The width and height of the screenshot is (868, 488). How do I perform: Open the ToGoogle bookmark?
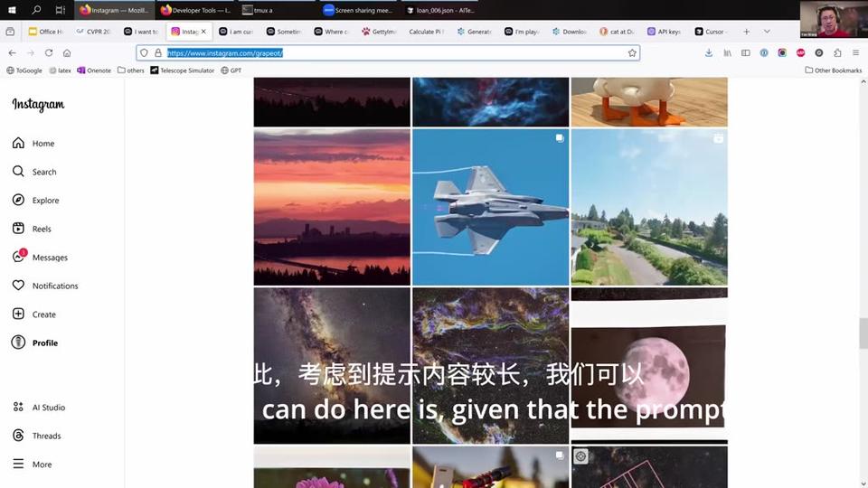tap(24, 70)
